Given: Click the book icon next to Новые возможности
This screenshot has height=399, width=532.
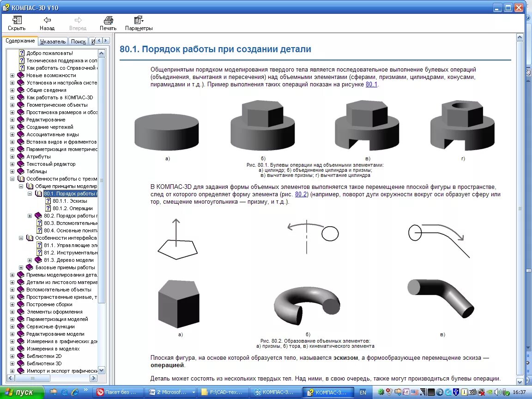Looking at the screenshot, I should [21, 75].
